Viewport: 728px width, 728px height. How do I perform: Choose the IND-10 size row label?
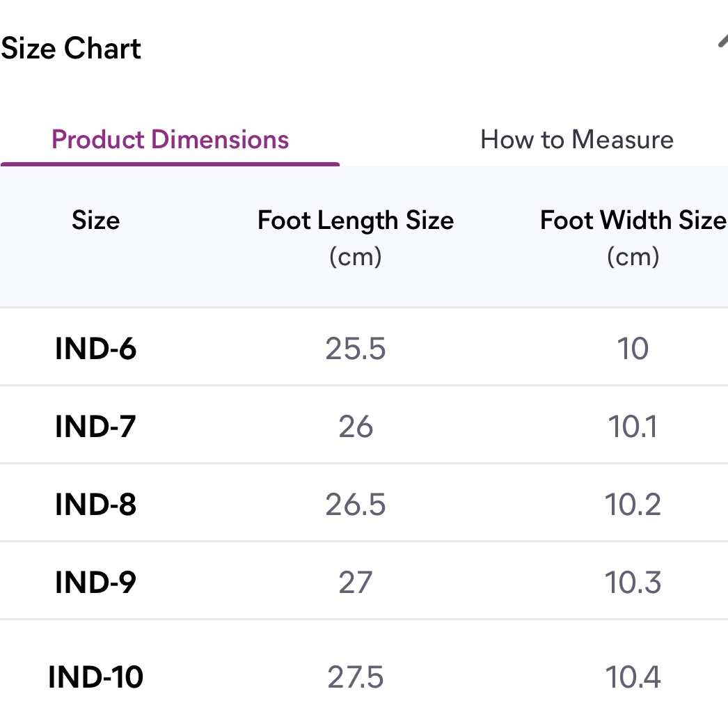pyautogui.click(x=95, y=677)
